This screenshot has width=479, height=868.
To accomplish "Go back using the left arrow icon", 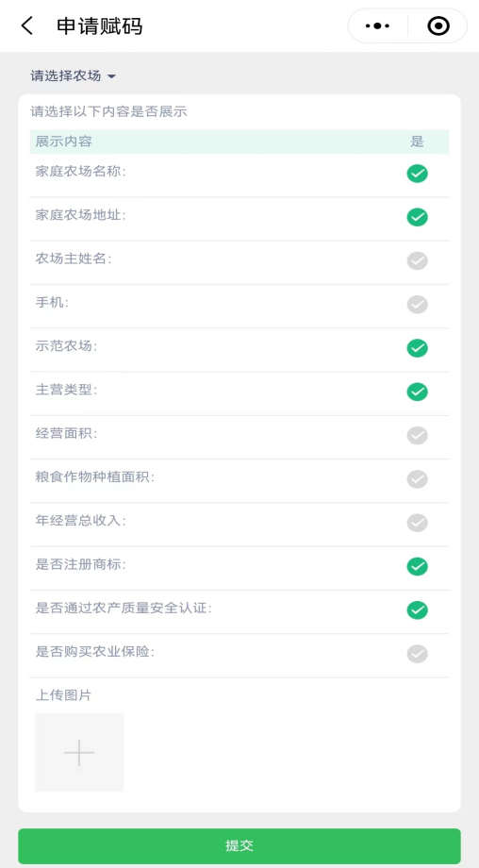I will click(x=27, y=26).
